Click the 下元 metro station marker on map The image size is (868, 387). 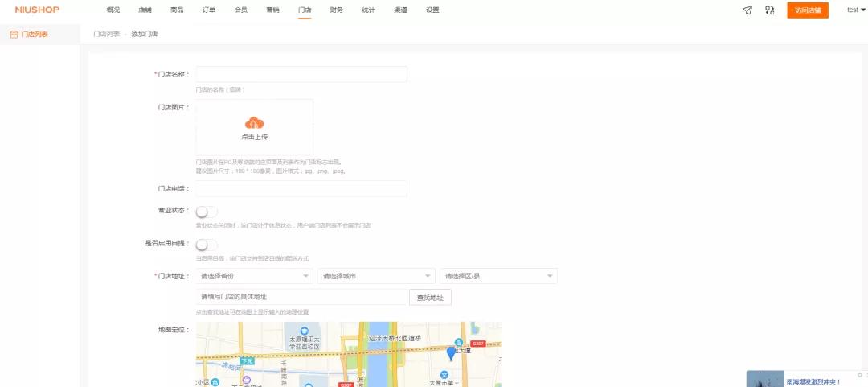[x=245, y=361]
